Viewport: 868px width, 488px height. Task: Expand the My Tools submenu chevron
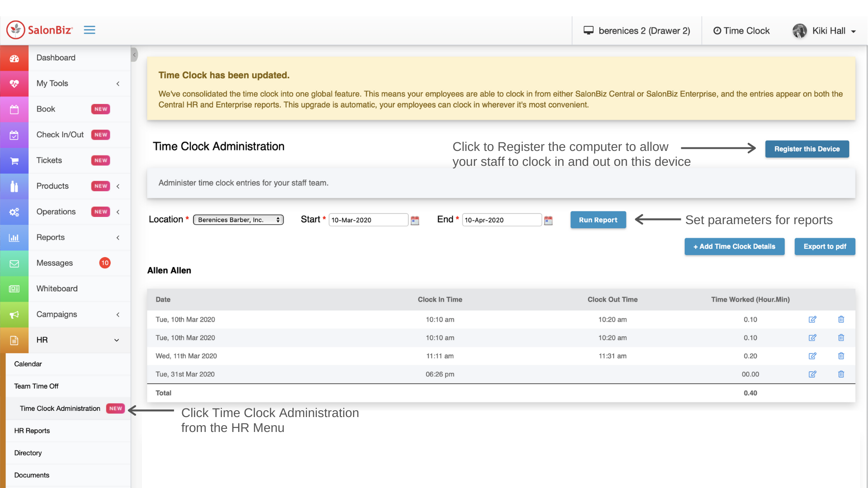click(x=118, y=84)
